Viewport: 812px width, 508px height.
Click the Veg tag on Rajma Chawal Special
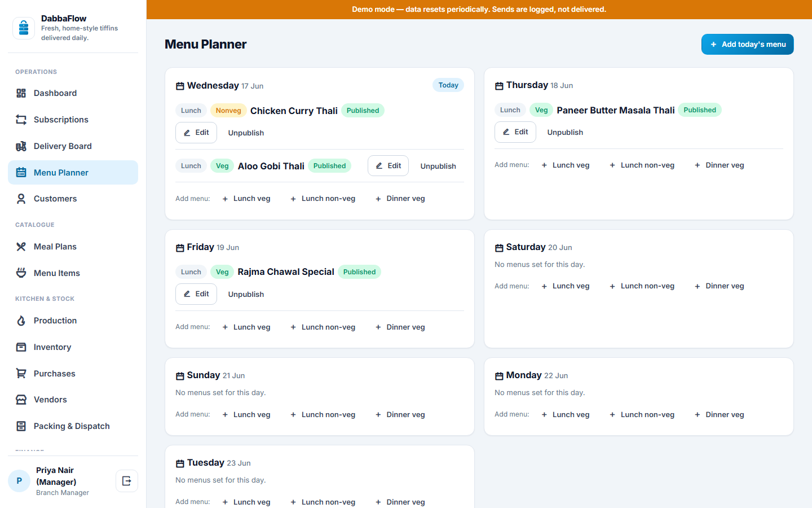point(222,272)
